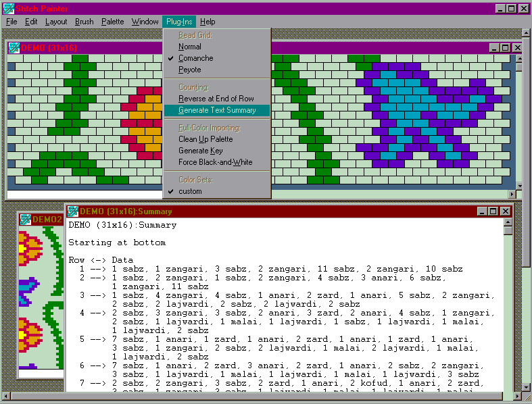Close the DEMO (31x16) Summary window

click(505, 211)
